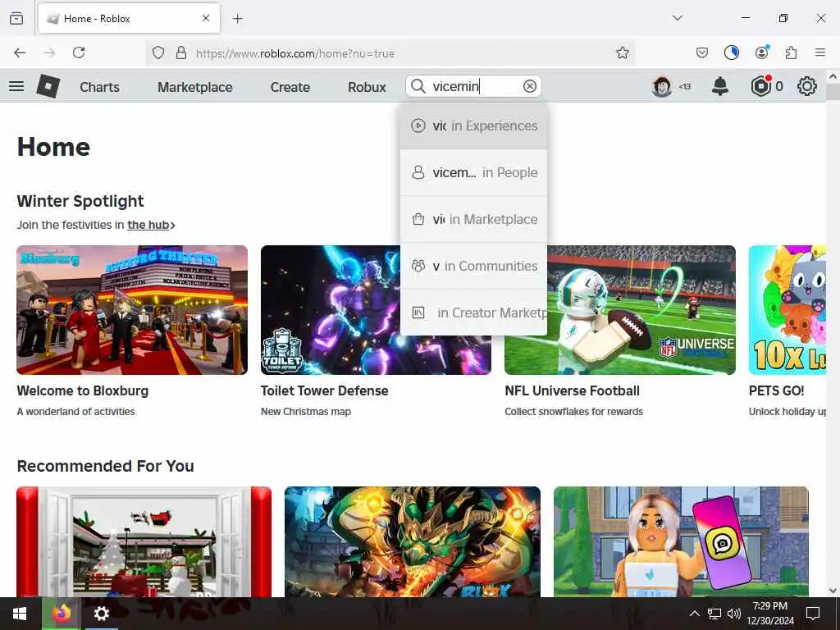Screen dimensions: 840x630
Task: Reload the current page
Action: pos(79,52)
